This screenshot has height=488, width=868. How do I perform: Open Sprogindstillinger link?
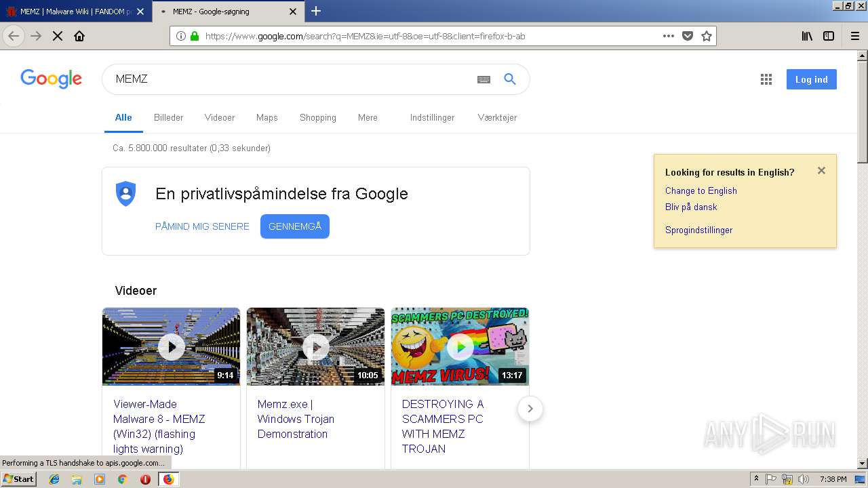698,230
